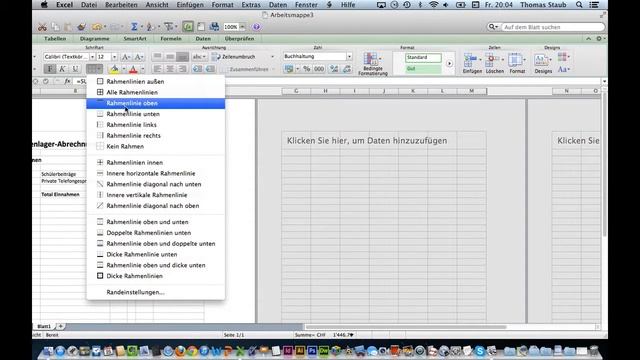Click the Print icon in toolbar
The image size is (640, 360).
[214, 27]
